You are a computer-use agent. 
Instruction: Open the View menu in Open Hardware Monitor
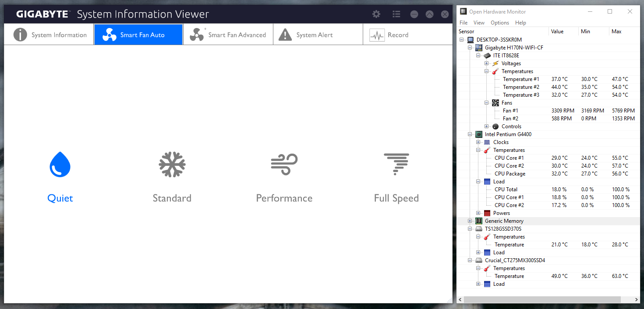tap(479, 23)
